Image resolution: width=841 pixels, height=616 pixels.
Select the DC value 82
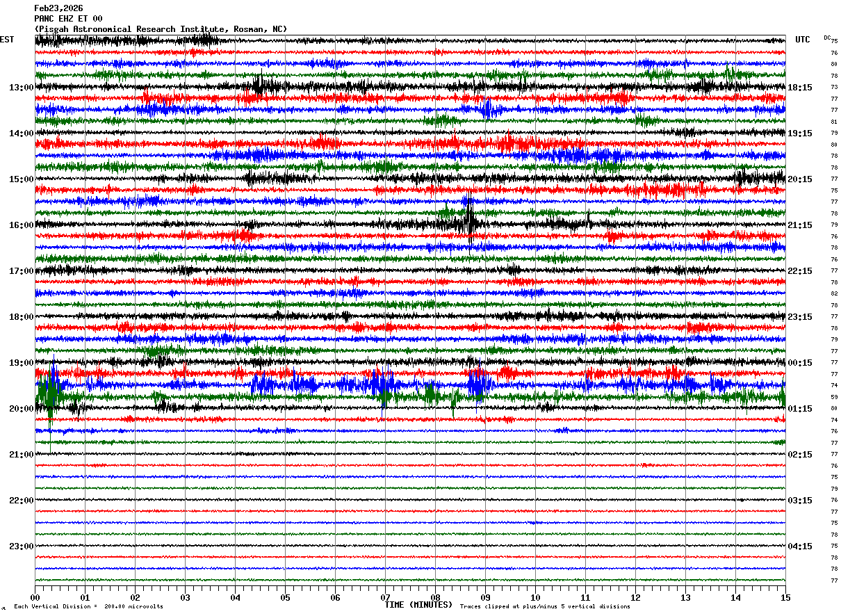pos(834,293)
